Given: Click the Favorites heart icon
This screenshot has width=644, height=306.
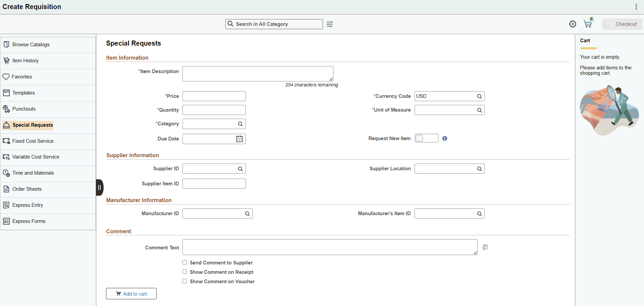Looking at the screenshot, I should pyautogui.click(x=6, y=77).
